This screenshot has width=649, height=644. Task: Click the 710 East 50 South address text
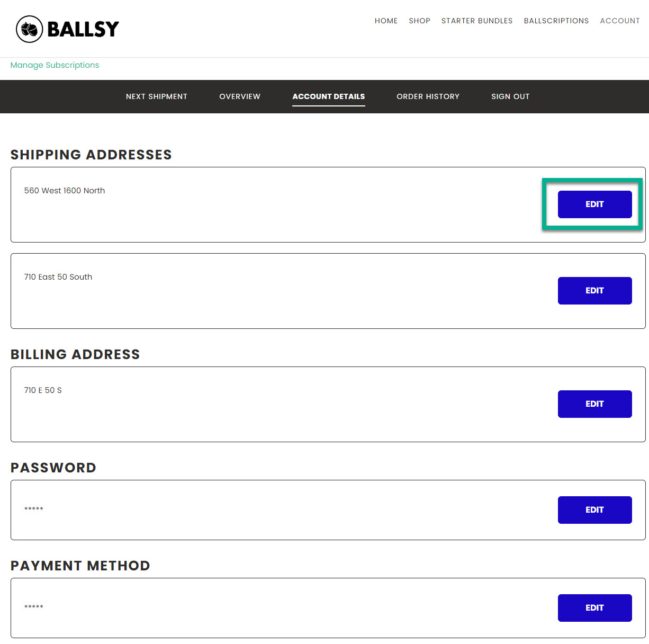click(58, 277)
